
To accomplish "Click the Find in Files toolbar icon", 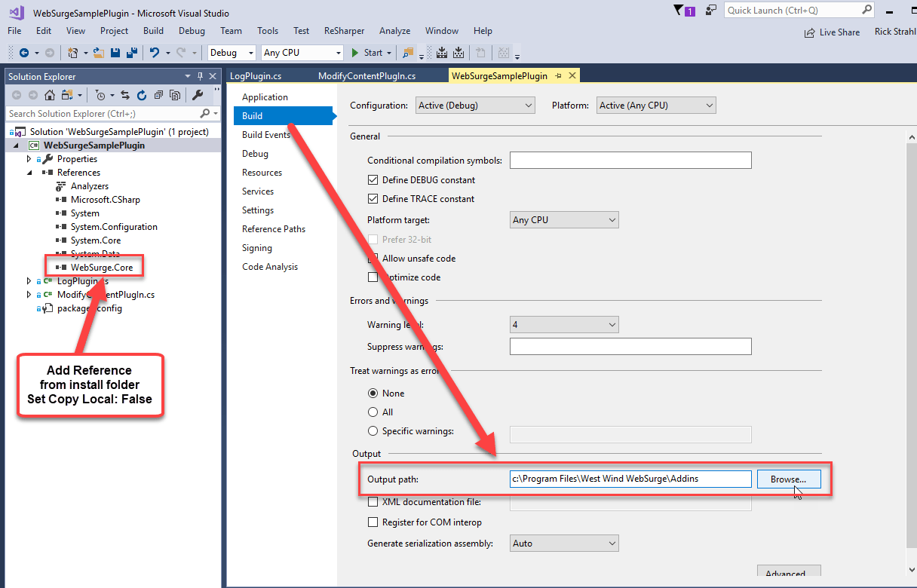I will pyautogui.click(x=408, y=53).
